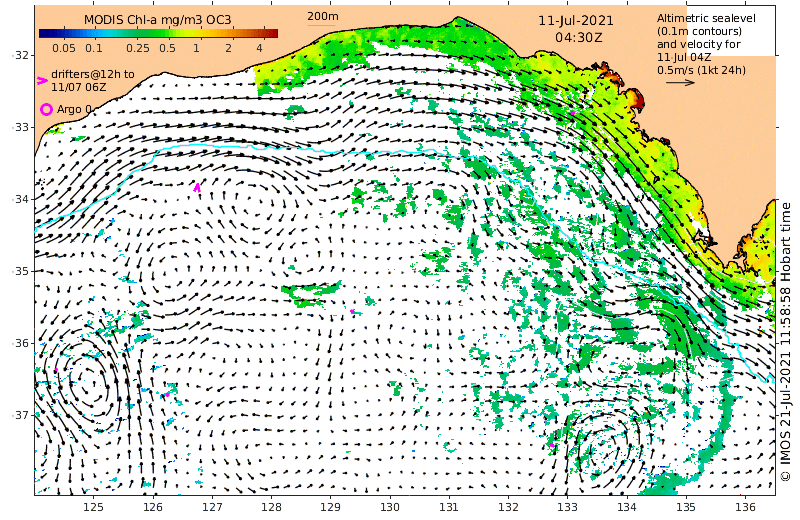This screenshot has width=800, height=520.
Task: Click the 0.5 colorbar tick label
Action: 167,48
